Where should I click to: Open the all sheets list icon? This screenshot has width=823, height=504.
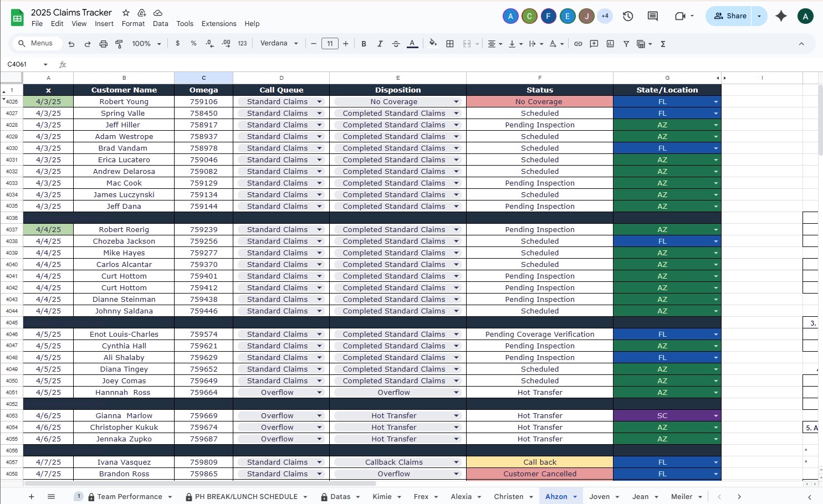point(51,497)
